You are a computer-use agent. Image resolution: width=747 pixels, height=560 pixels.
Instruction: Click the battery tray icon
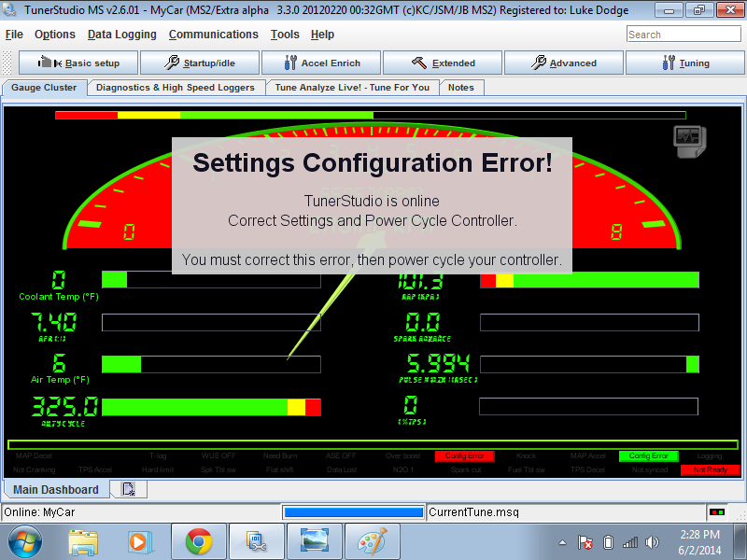pos(609,542)
